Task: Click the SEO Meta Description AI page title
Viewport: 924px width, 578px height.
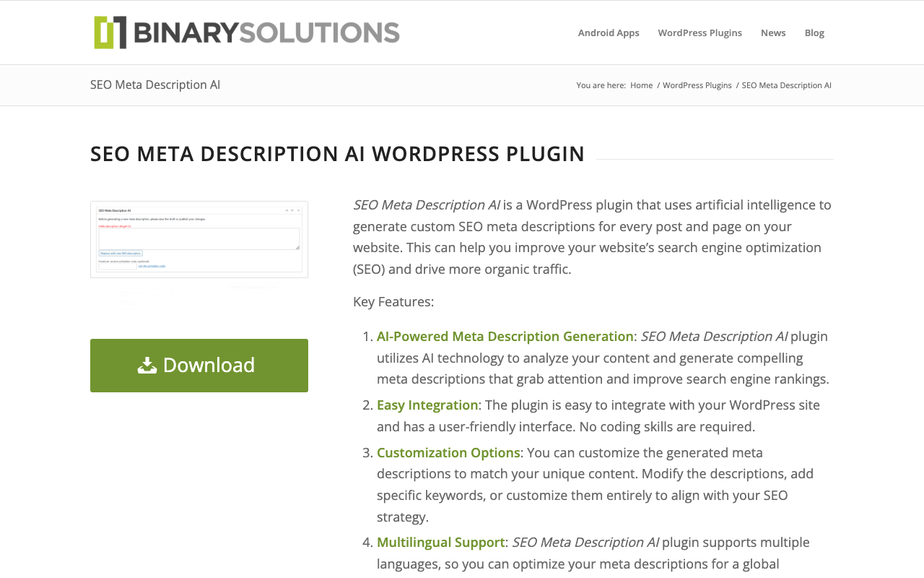Action: click(x=155, y=85)
